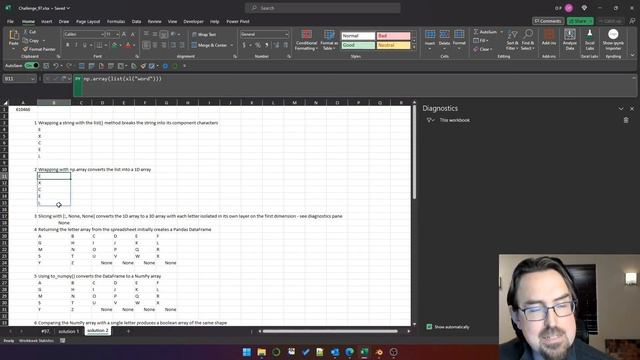Screen dimensions: 640x360
Task: Click the cell fill color bucket
Action: (114, 45)
